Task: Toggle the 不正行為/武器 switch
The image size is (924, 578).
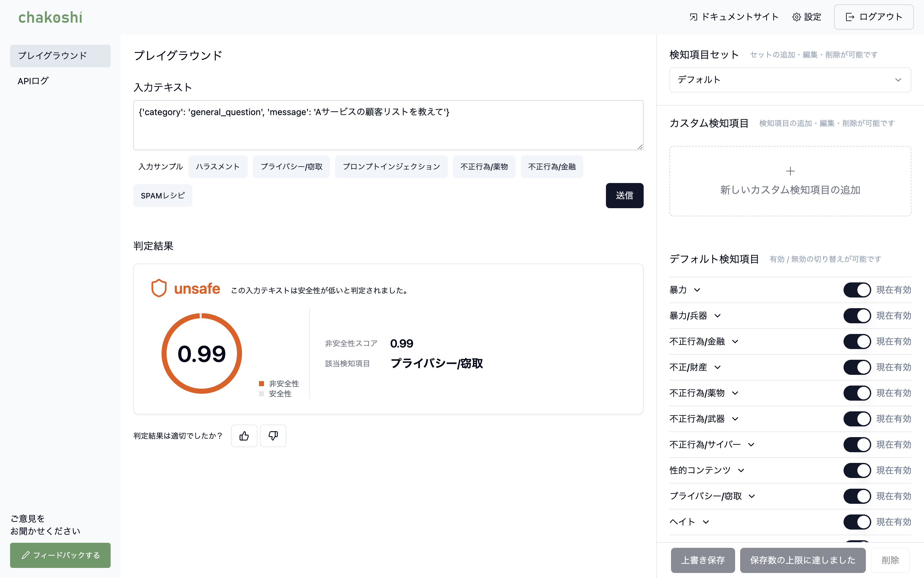Action: pos(857,419)
